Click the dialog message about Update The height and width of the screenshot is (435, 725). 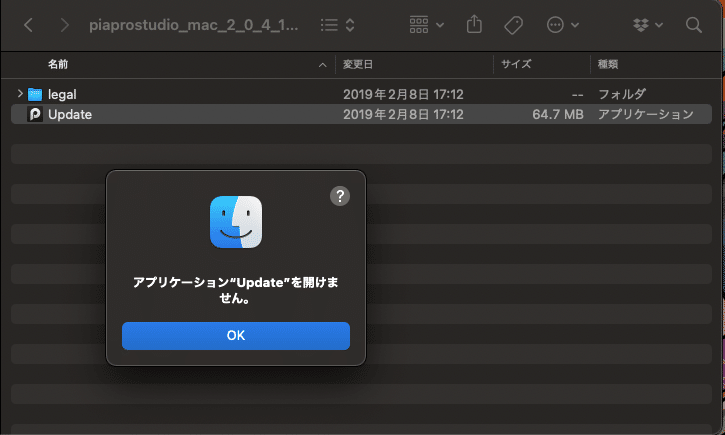coord(236,290)
